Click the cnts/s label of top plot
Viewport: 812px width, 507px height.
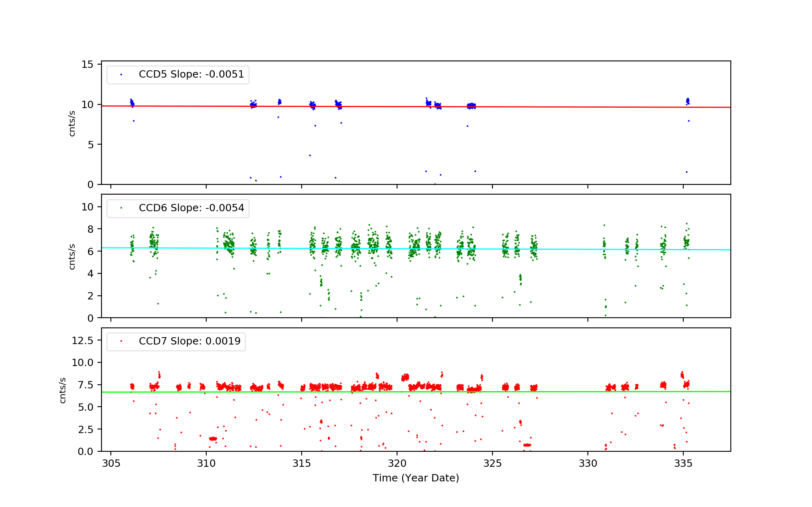tap(72, 123)
